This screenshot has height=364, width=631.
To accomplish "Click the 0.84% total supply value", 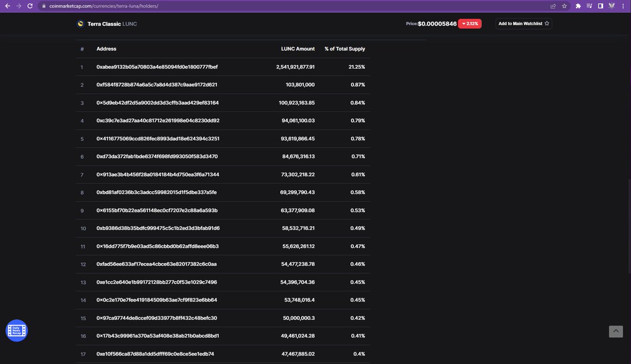I will pos(358,103).
